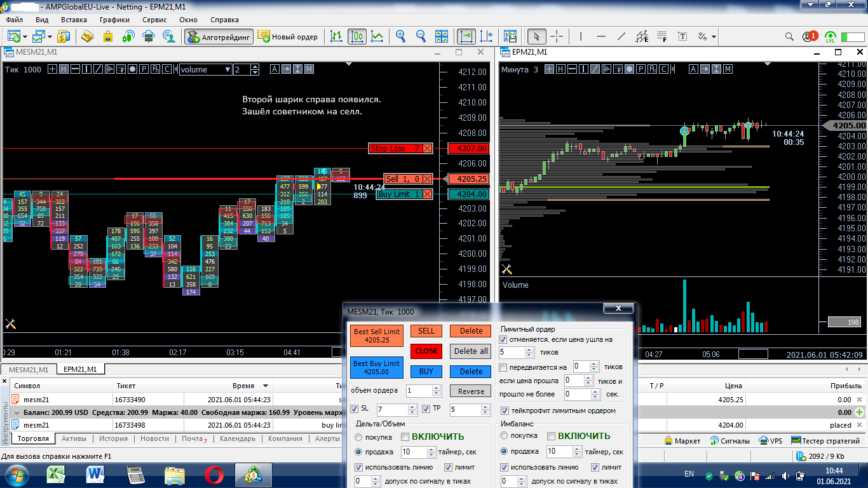Viewport: 868px width, 488px height.
Task: Toggle тейкпрофит лимитным ордером checkbox
Action: coord(506,411)
